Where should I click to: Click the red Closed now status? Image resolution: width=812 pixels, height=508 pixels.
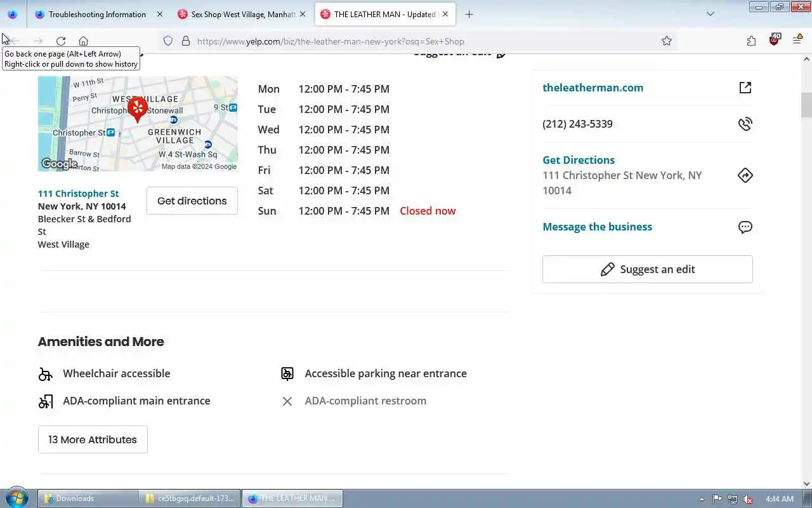[x=428, y=211]
